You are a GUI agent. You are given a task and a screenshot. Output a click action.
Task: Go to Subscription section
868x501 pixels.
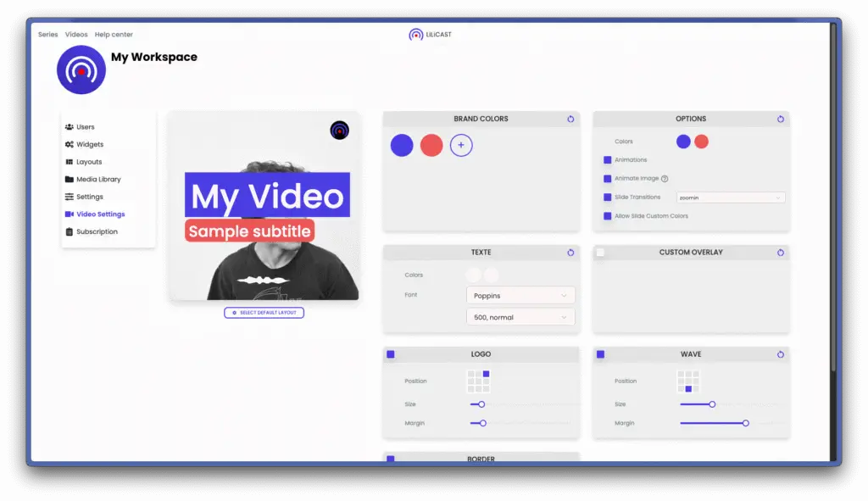97,231
